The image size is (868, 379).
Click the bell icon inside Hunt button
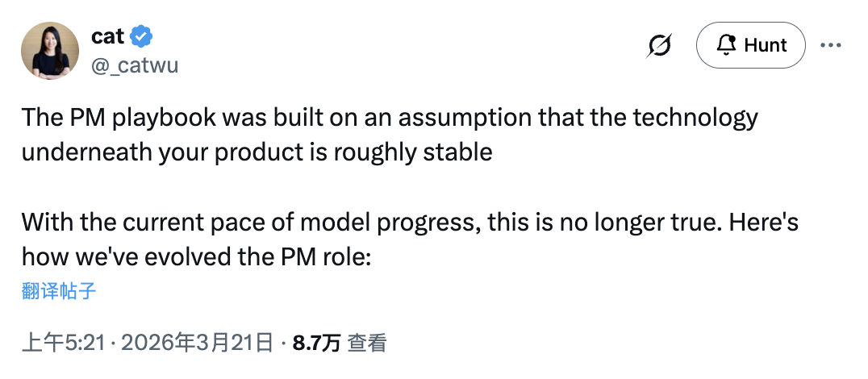tap(726, 45)
